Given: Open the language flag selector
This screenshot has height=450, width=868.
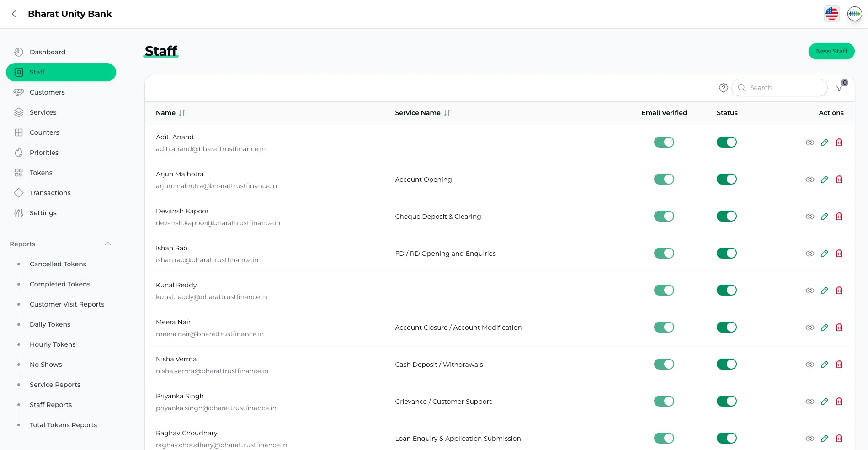Looking at the screenshot, I should pyautogui.click(x=831, y=14).
